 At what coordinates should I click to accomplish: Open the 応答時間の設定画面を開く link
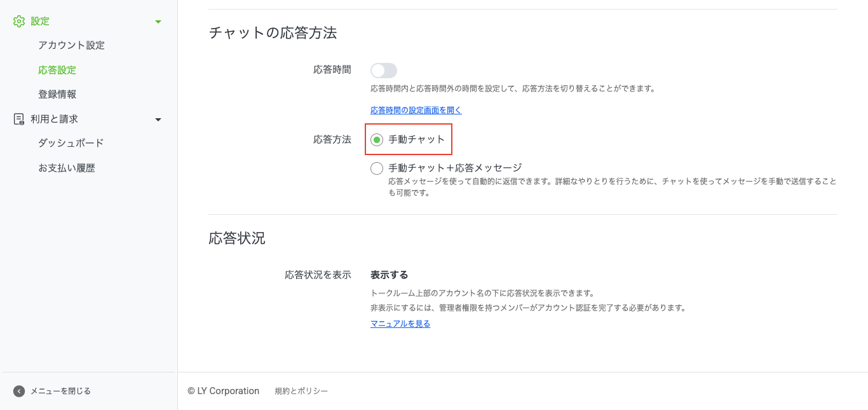pyautogui.click(x=416, y=110)
